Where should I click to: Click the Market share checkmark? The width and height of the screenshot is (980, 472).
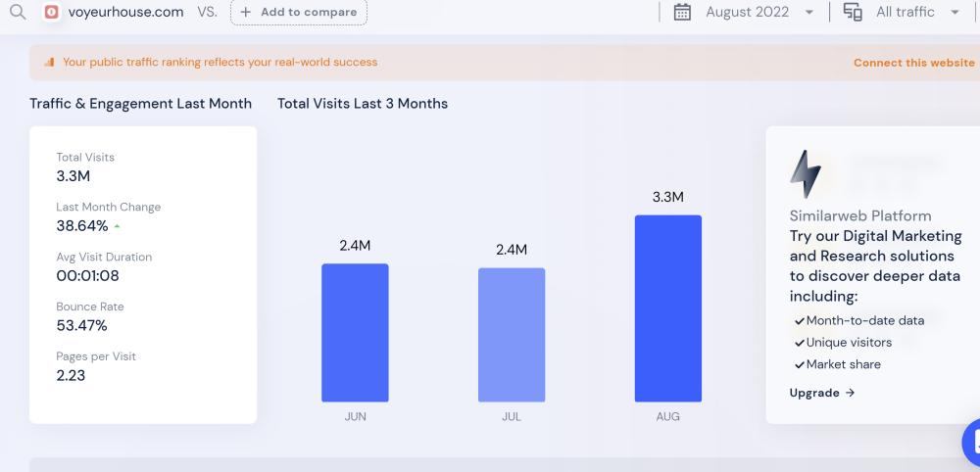tap(800, 365)
